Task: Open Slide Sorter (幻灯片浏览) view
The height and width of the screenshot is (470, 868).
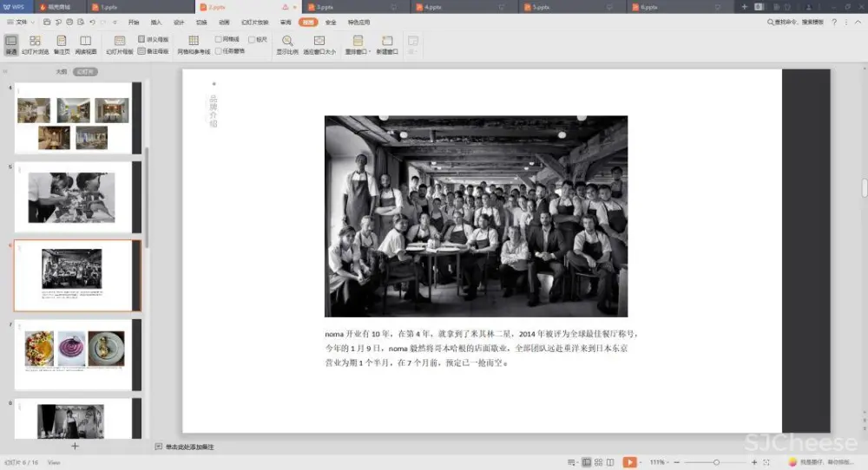Action: coord(35,44)
